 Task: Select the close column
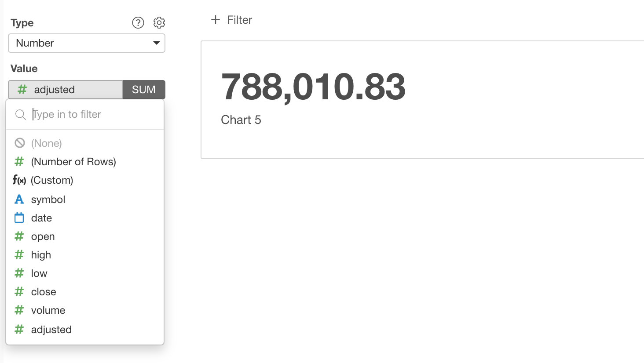pos(44,292)
